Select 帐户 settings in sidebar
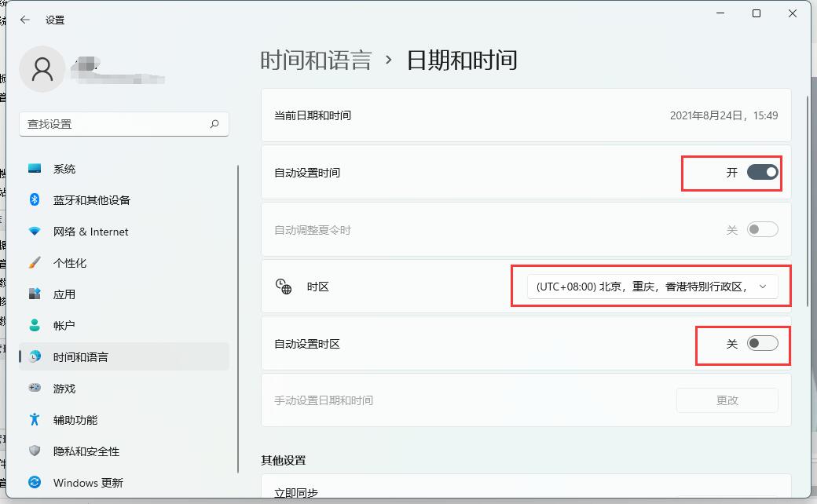817x504 pixels. tap(65, 325)
